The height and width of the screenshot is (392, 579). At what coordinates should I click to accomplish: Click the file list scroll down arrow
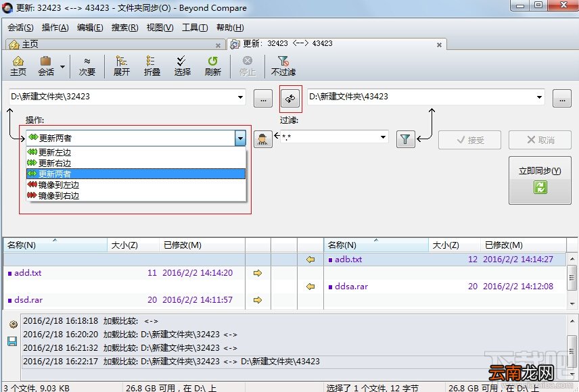pos(572,304)
